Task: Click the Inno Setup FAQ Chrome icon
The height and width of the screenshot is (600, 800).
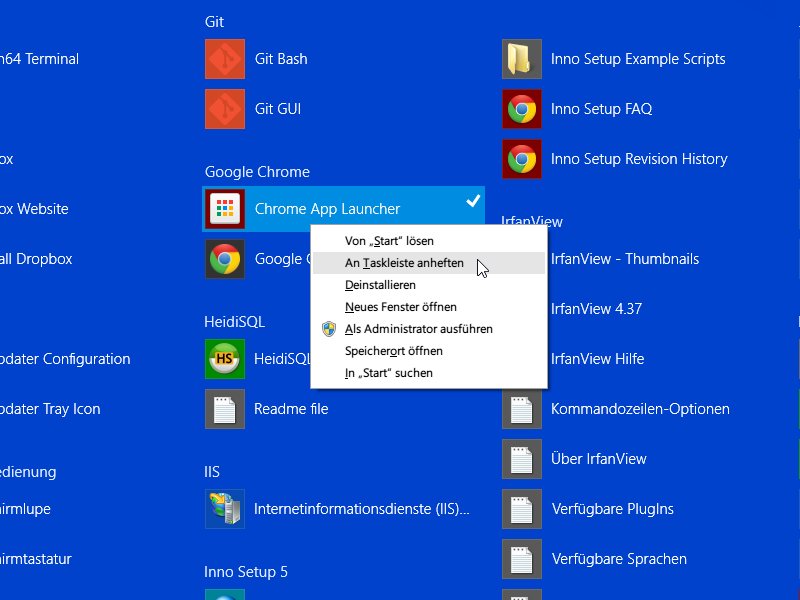Action: click(521, 109)
